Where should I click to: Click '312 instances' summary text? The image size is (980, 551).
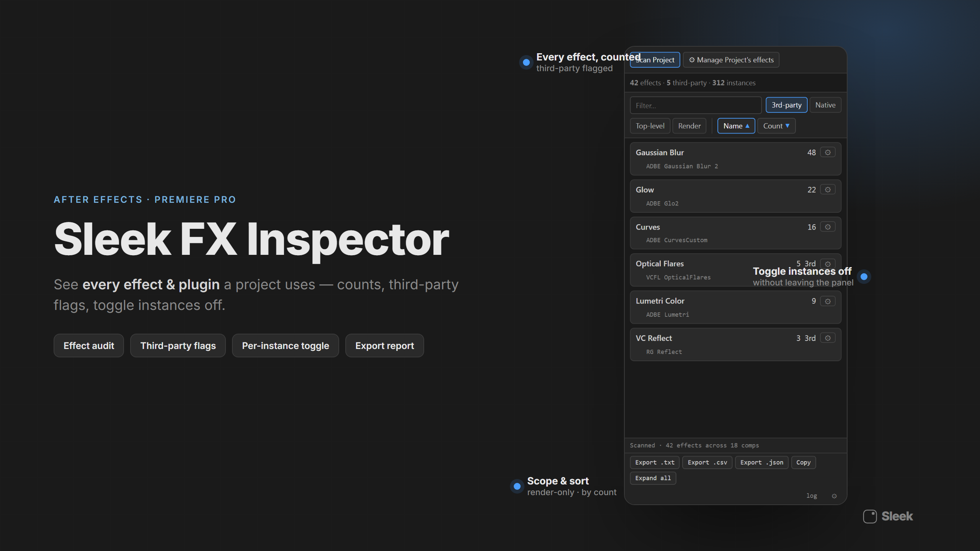tap(734, 83)
